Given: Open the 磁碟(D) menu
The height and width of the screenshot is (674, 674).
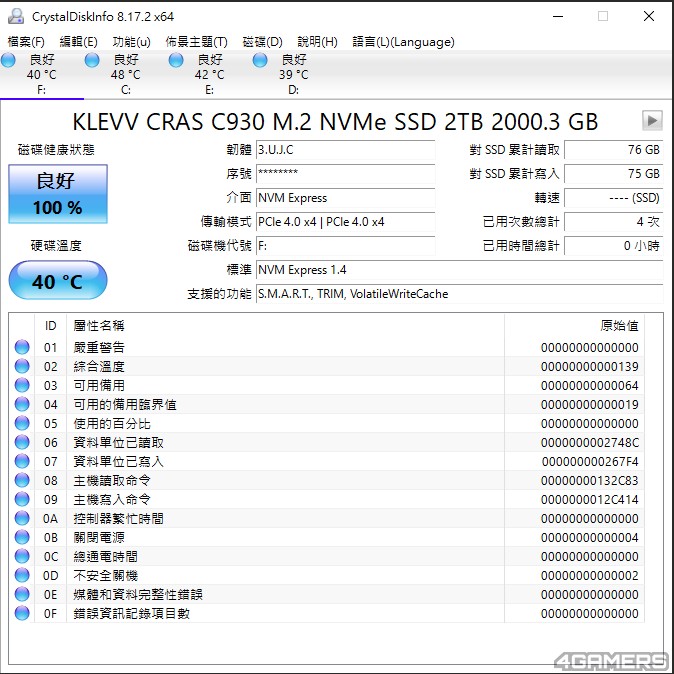Looking at the screenshot, I should point(262,42).
